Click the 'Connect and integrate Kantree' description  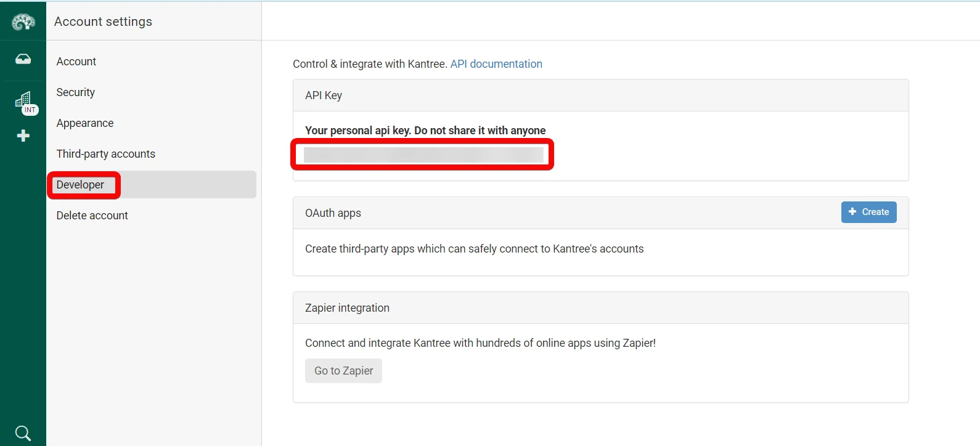(480, 343)
